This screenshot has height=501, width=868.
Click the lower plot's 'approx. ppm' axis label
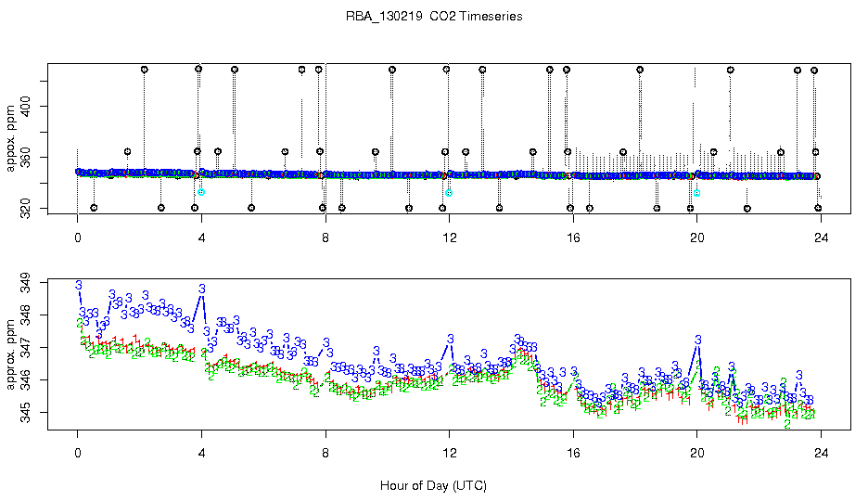[10, 354]
